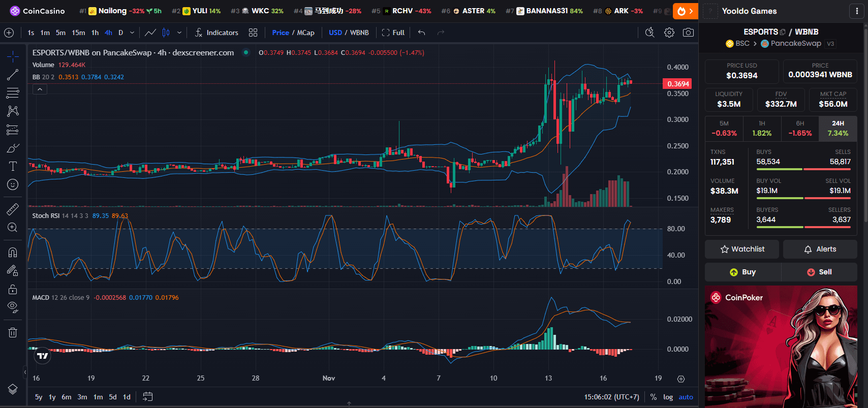Set date range to 5y
Viewport: 868px width, 408px height.
39,397
